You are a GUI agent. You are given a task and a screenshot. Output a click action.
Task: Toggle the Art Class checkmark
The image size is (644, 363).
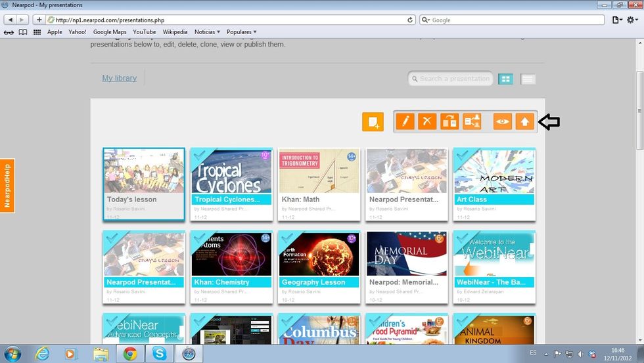[463, 156]
